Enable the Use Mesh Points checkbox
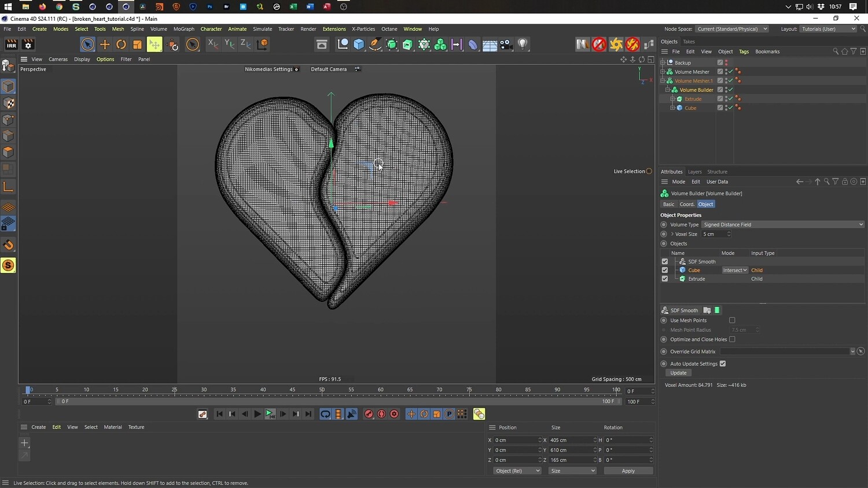The width and height of the screenshot is (868, 488). 732,320
